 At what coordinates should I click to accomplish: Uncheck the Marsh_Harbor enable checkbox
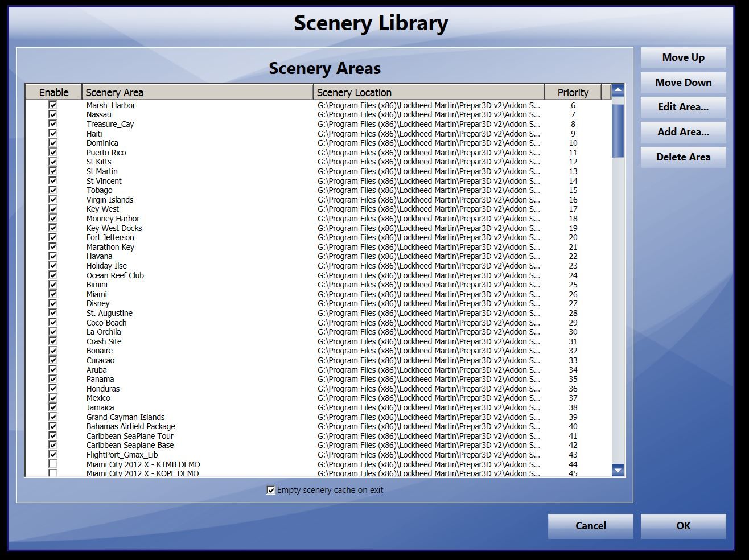point(53,105)
